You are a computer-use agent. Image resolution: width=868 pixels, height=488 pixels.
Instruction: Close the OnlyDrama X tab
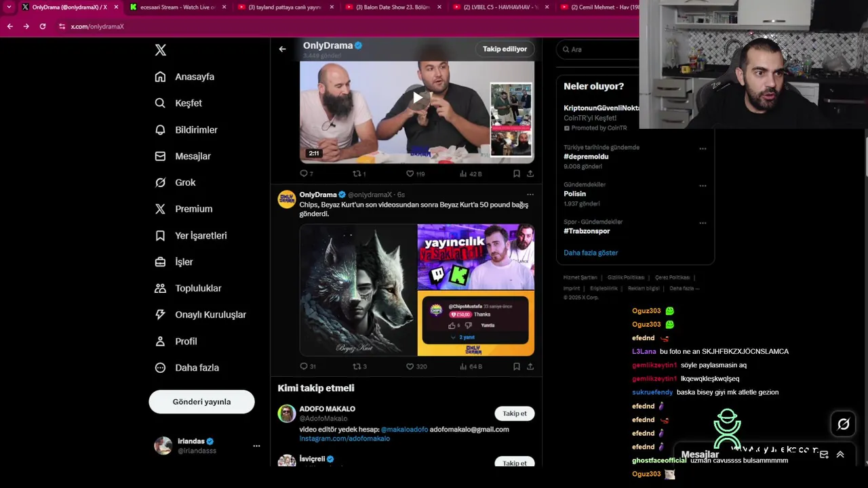116,7
